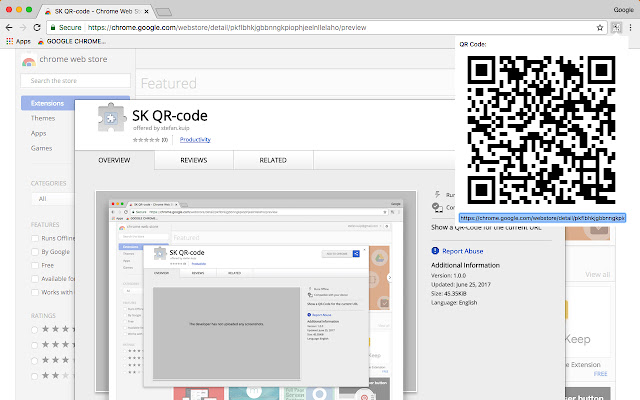Select Games in the store sidebar
The height and width of the screenshot is (400, 640).
click(41, 148)
